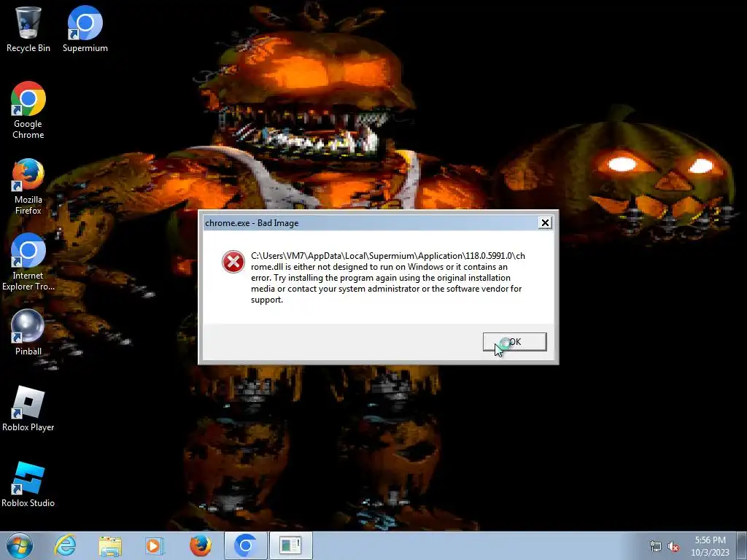Select the Google Chrome desktop shortcut
The width and height of the screenshot is (747, 560).
28,110
